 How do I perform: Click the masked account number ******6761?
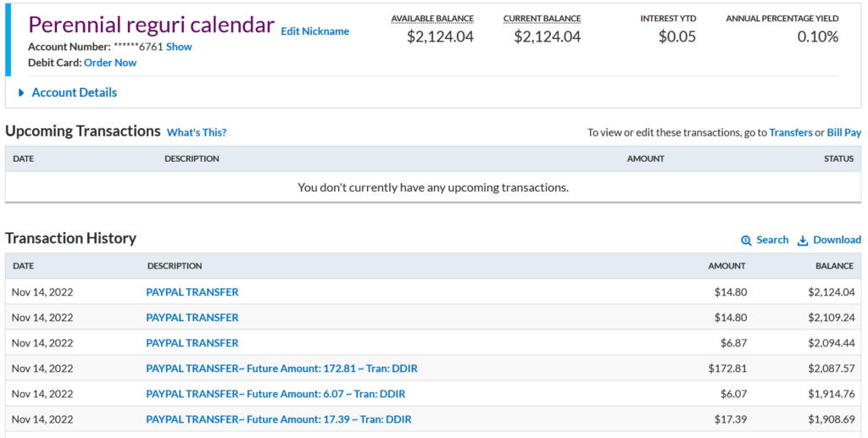(138, 47)
